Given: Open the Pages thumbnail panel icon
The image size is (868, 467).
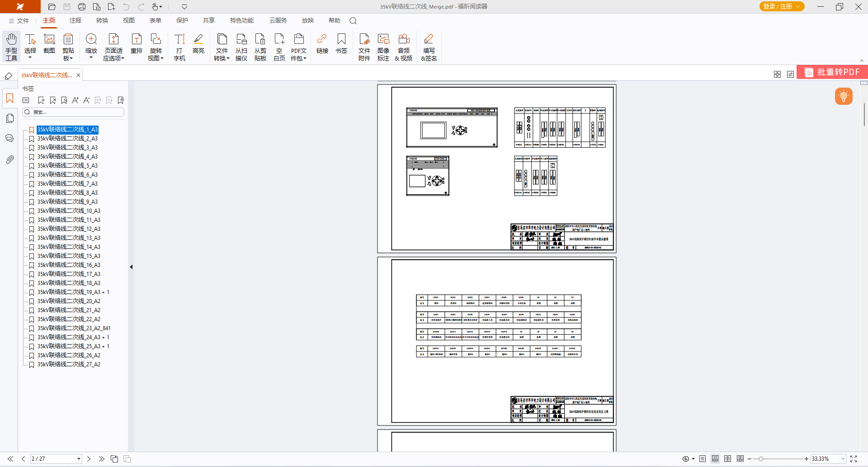Looking at the screenshot, I should point(9,118).
